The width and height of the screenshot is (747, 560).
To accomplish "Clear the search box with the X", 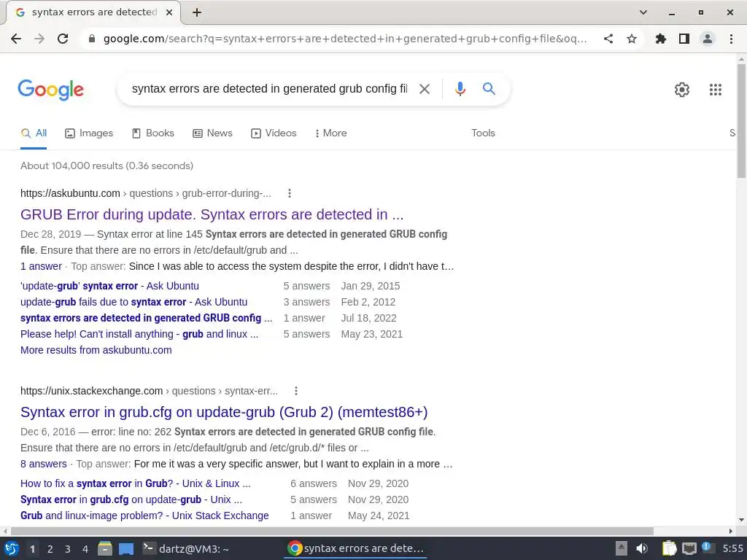I will point(425,88).
